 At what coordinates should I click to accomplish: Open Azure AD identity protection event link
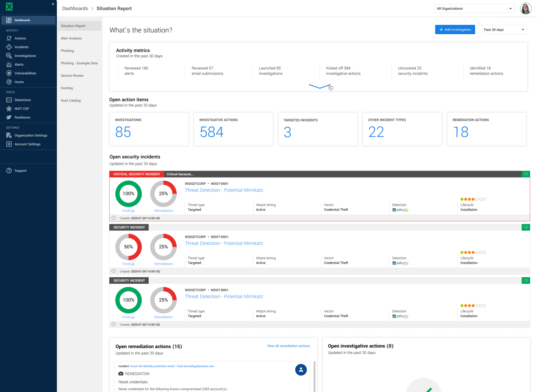pyautogui.click(x=172, y=366)
